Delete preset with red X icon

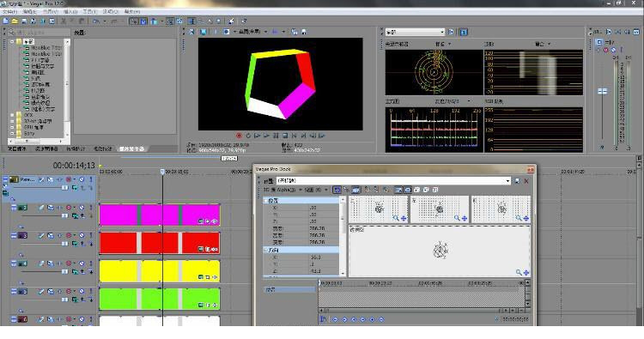pyautogui.click(x=526, y=181)
